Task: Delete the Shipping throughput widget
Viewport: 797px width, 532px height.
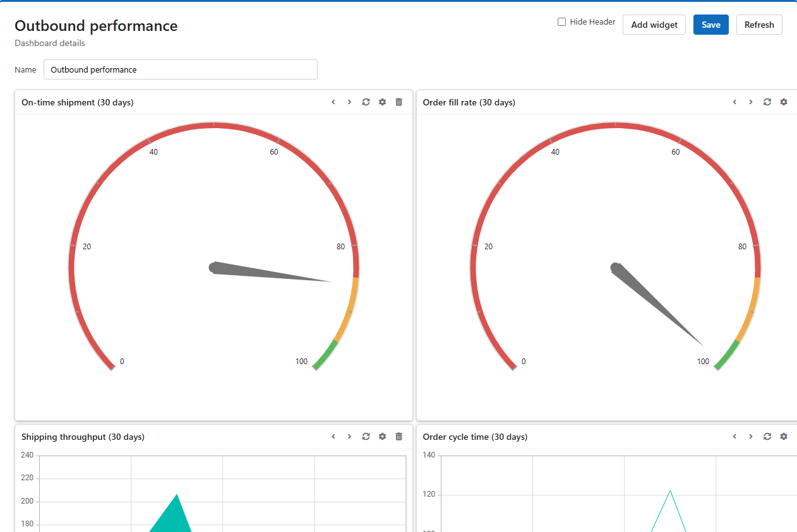Action: pos(398,437)
